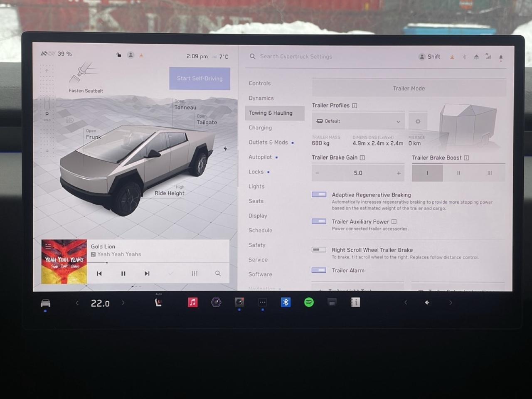This screenshot has width=532, height=399.
Task: Enable Adaptive Regenerative Braking
Action: click(x=319, y=194)
